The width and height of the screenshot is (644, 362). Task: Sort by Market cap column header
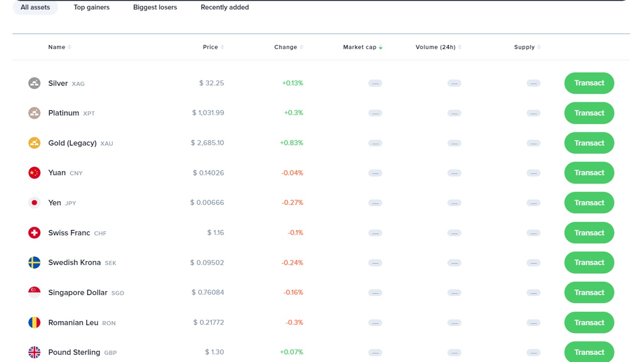coord(360,47)
